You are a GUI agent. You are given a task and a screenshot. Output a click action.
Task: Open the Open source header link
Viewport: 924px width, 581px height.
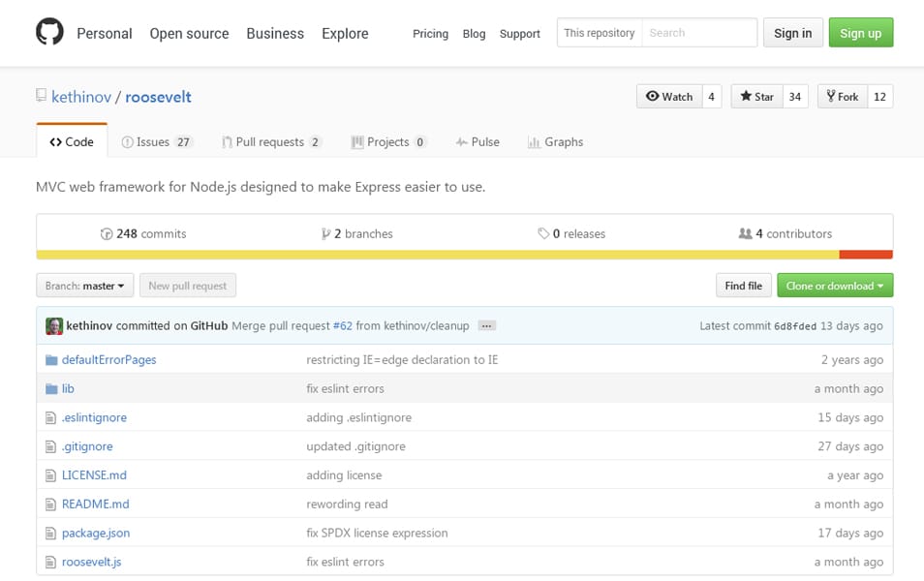(189, 34)
